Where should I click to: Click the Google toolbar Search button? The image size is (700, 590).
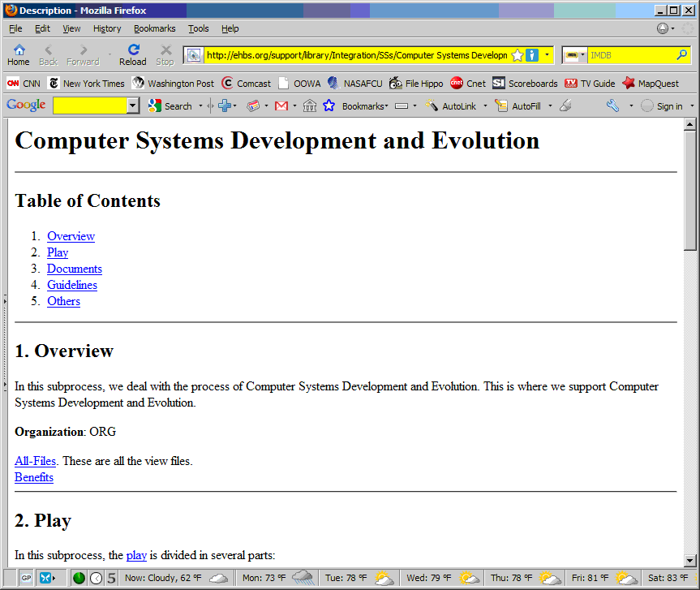pyautogui.click(x=170, y=106)
